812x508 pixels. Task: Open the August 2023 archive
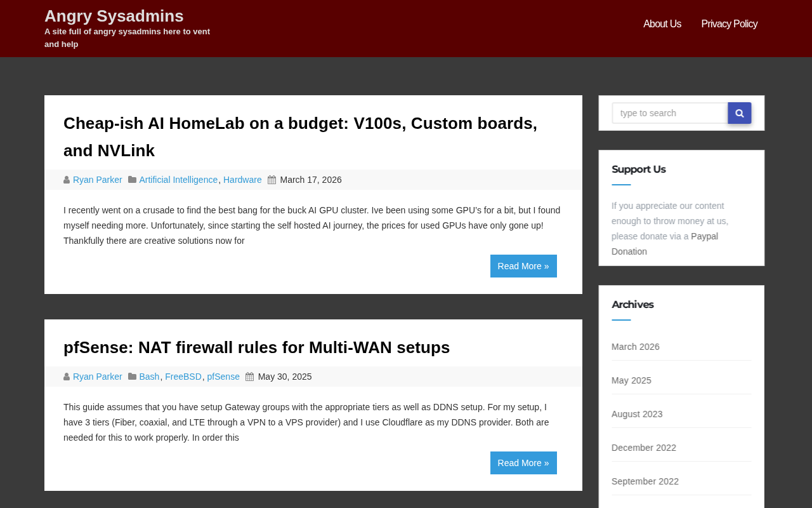637,414
